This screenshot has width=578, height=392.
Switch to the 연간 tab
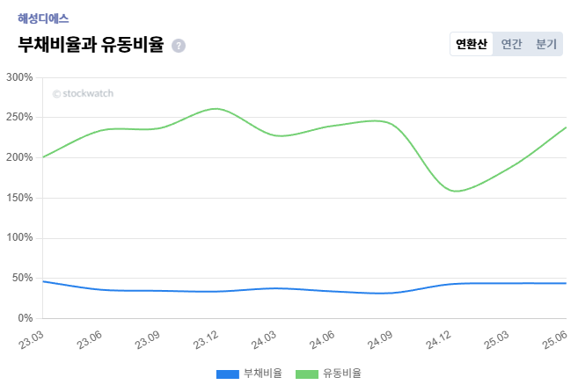[x=511, y=44]
